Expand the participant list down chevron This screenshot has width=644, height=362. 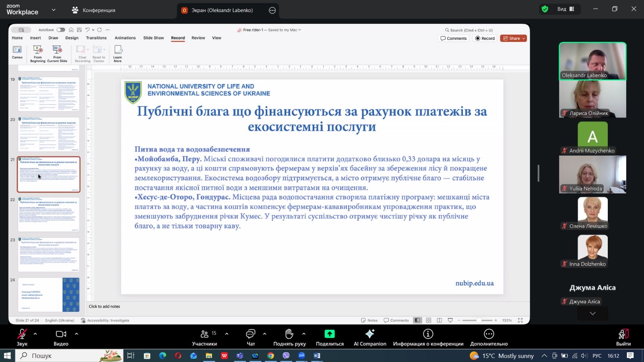(x=592, y=313)
